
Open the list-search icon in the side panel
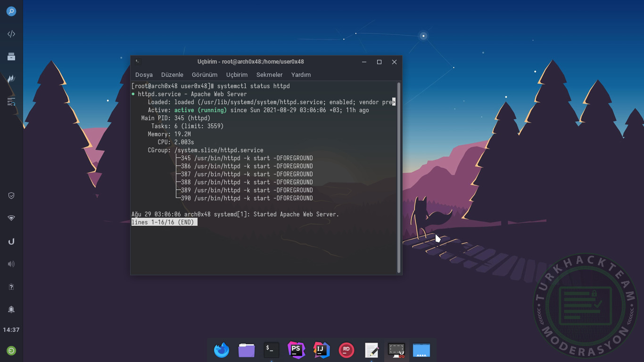coord(11,101)
